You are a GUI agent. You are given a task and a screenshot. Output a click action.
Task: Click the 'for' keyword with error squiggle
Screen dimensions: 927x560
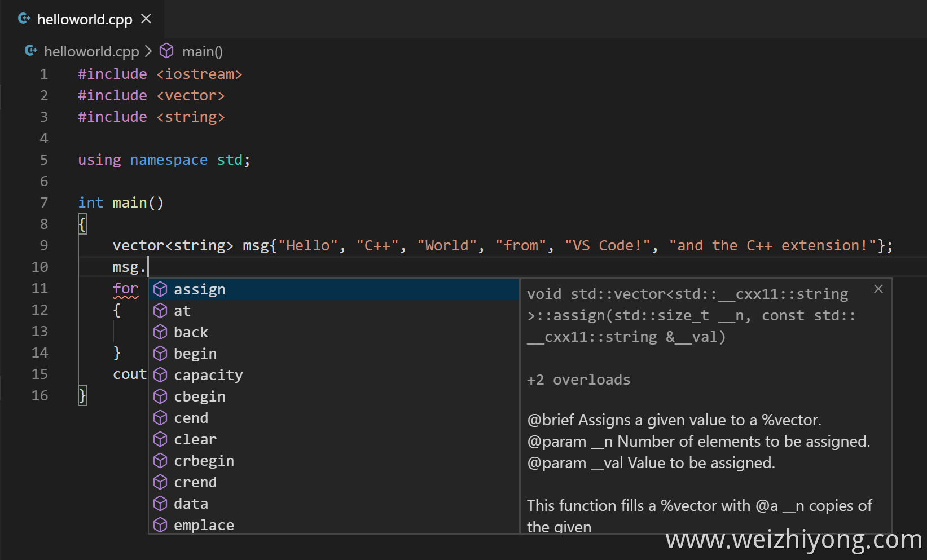point(125,288)
